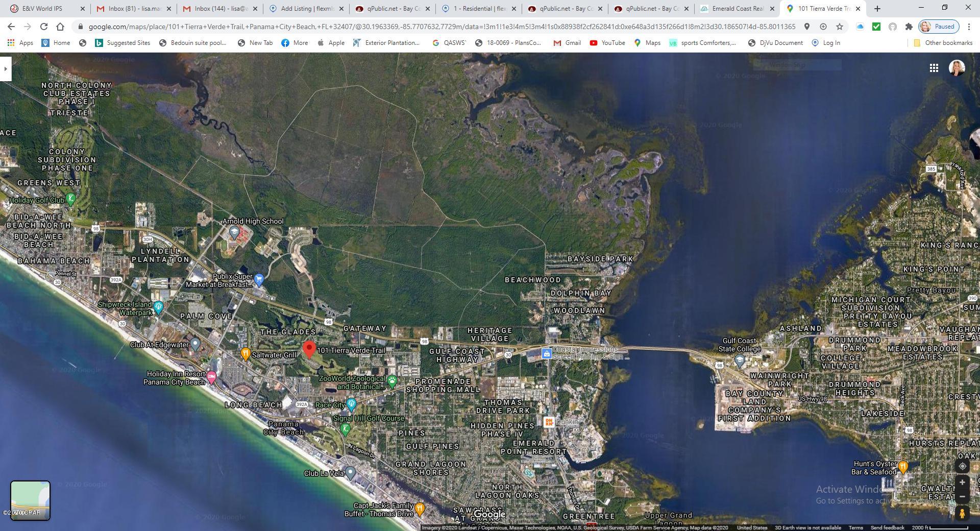The height and width of the screenshot is (531, 980).
Task: Open Chrome's three-dot menu
Action: pyautogui.click(x=969, y=27)
